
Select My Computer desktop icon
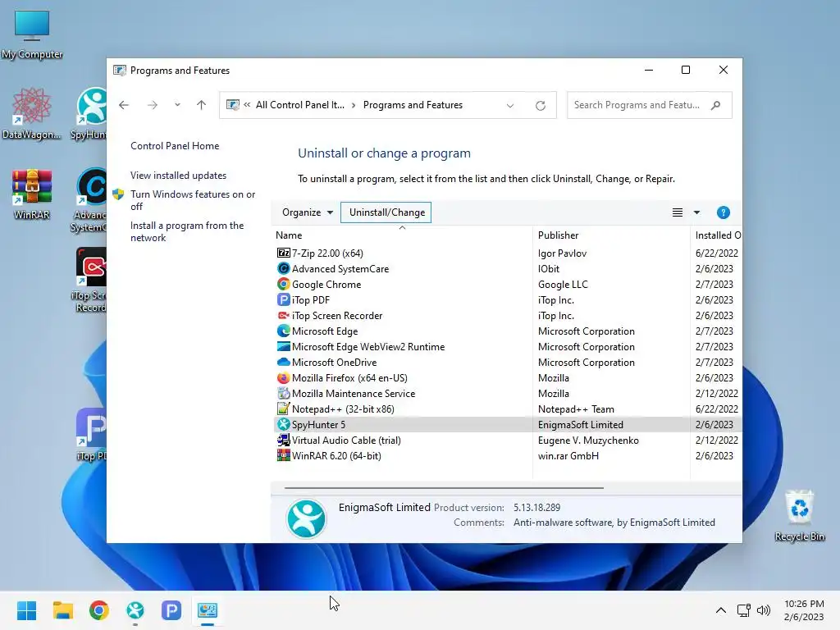(x=32, y=34)
